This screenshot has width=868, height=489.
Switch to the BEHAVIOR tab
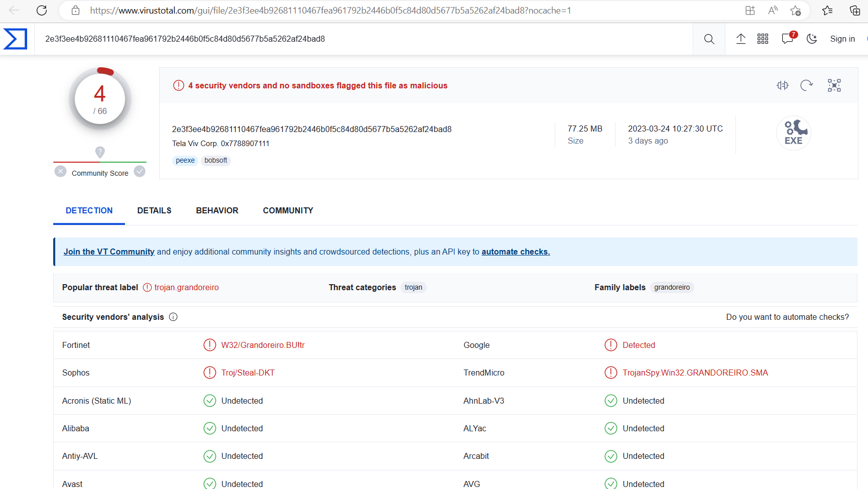(217, 211)
